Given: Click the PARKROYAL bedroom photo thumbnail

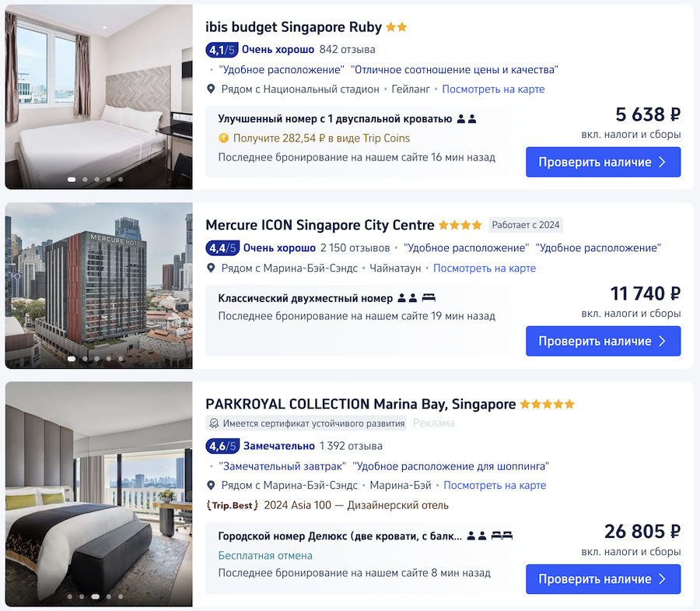Looking at the screenshot, I should (x=99, y=494).
